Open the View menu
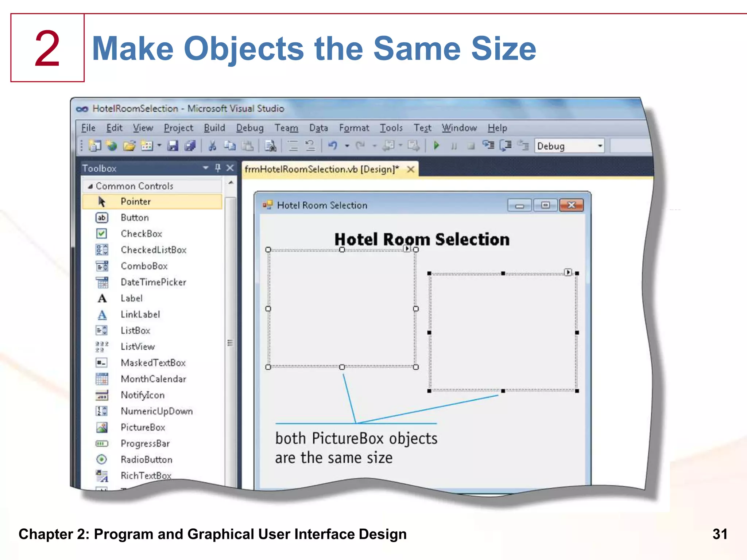 143,128
